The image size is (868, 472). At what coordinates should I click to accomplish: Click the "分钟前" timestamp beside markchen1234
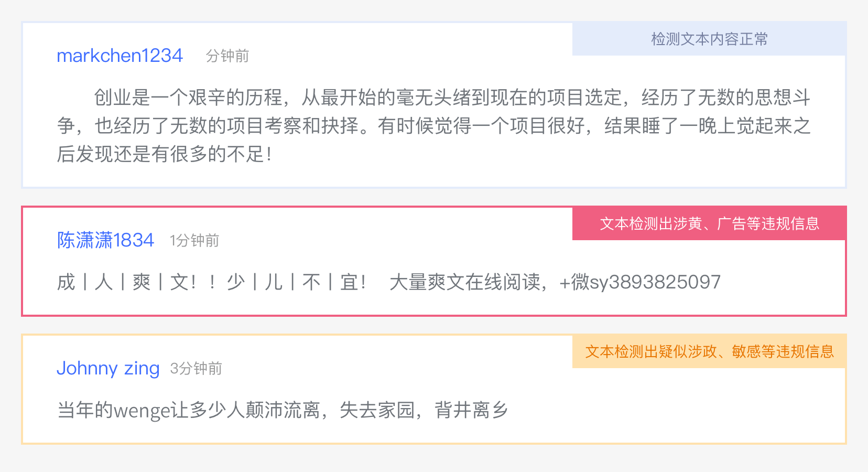227,56
